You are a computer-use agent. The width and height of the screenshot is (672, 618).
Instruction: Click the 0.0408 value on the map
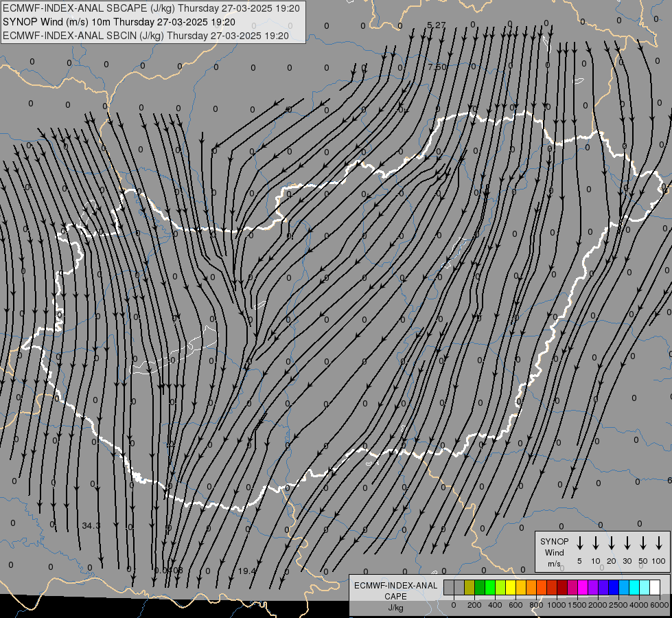(168, 571)
